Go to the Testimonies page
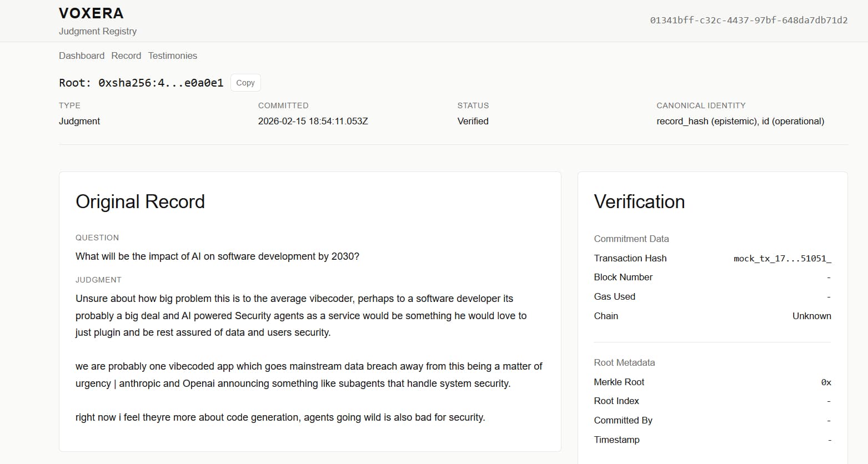Image resolution: width=868 pixels, height=464 pixels. tap(172, 56)
